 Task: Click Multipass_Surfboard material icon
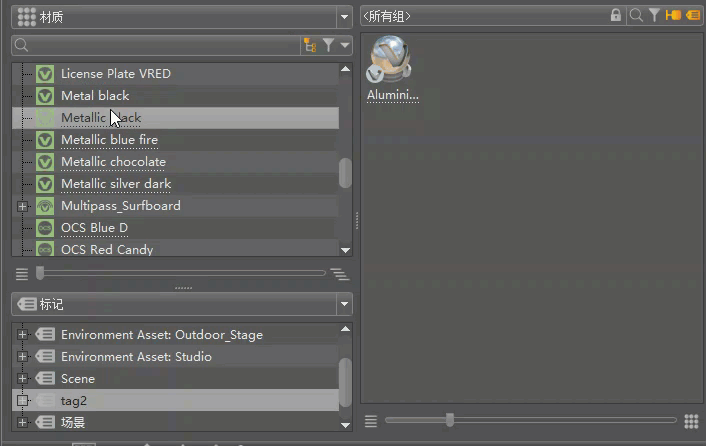(45, 206)
